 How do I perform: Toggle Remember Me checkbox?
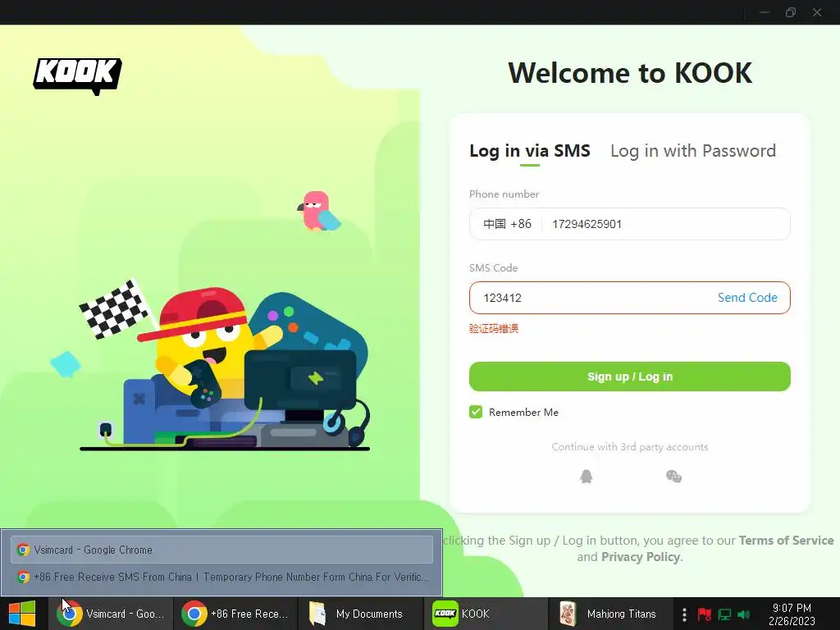tap(476, 412)
